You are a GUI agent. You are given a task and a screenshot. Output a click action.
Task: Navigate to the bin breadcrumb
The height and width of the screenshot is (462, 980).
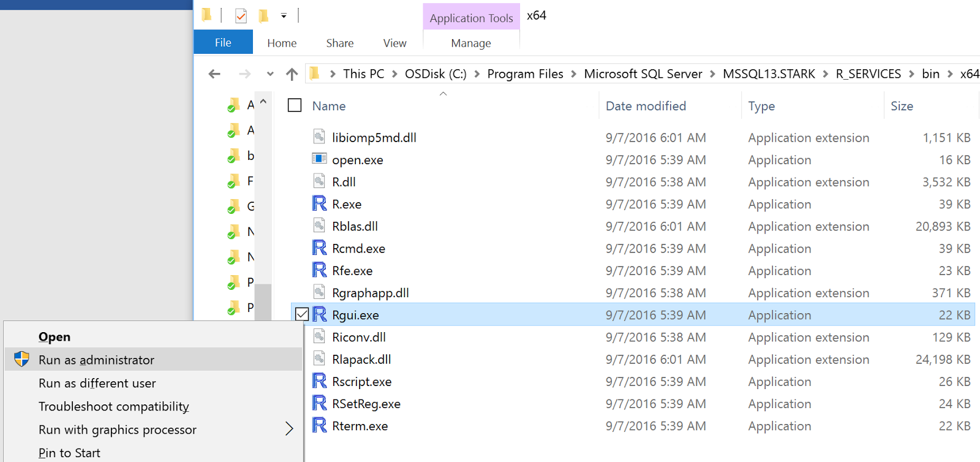pyautogui.click(x=930, y=74)
